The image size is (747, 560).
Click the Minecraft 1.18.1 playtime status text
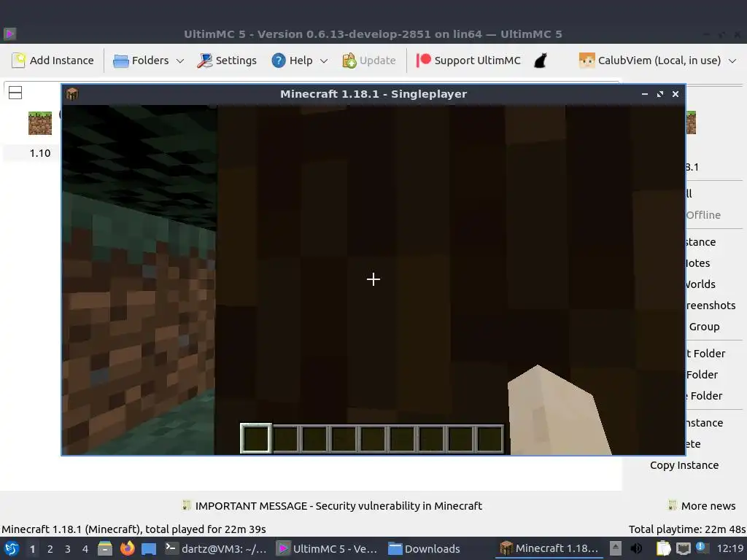tap(133, 529)
